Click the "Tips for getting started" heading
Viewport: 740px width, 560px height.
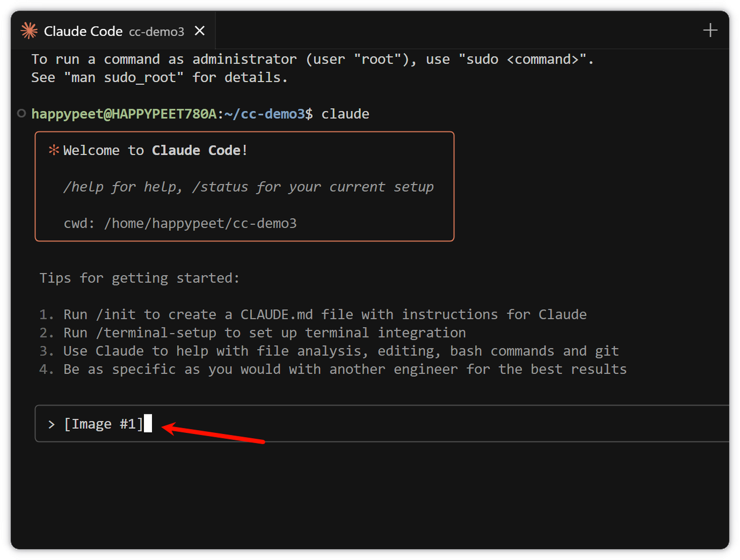click(139, 278)
